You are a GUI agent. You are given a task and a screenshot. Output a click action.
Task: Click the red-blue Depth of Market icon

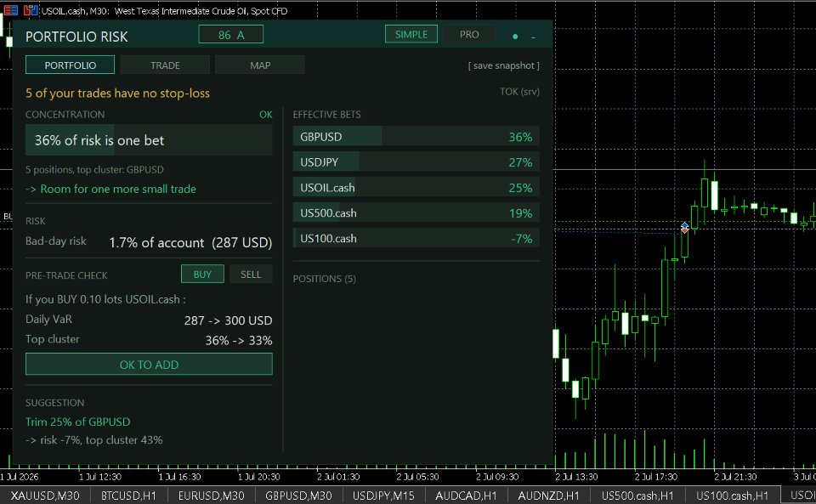coord(10,10)
